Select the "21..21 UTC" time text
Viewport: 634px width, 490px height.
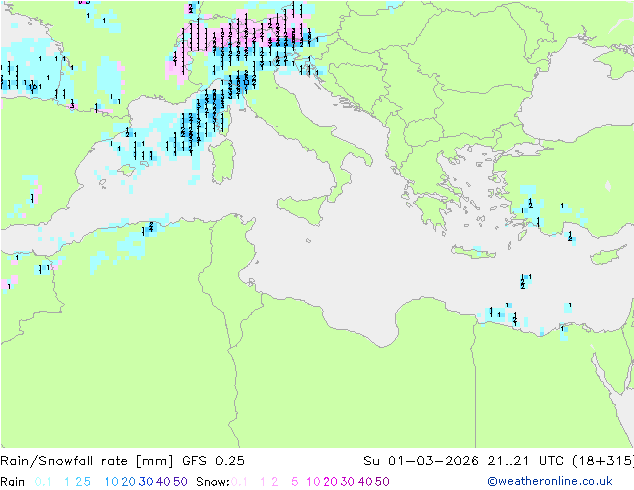pos(527,460)
